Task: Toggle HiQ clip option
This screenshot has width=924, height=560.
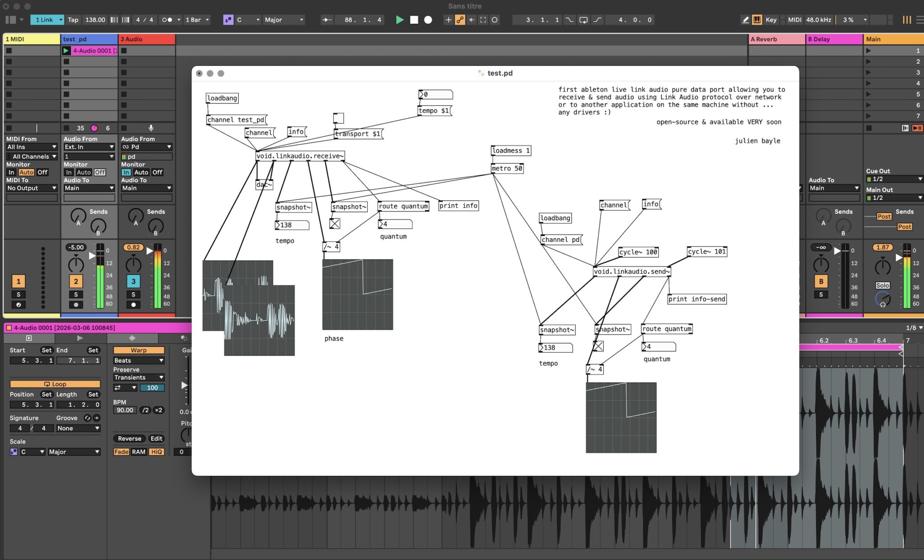Action: click(157, 452)
